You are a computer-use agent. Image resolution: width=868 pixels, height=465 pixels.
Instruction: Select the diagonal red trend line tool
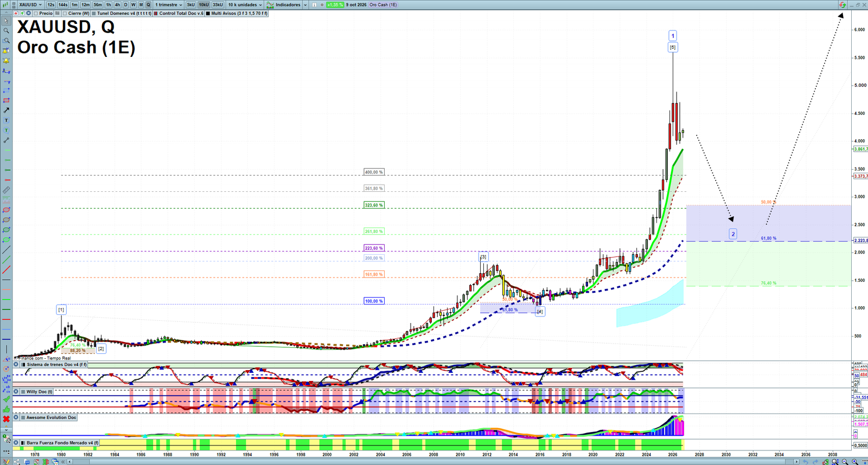point(6,269)
